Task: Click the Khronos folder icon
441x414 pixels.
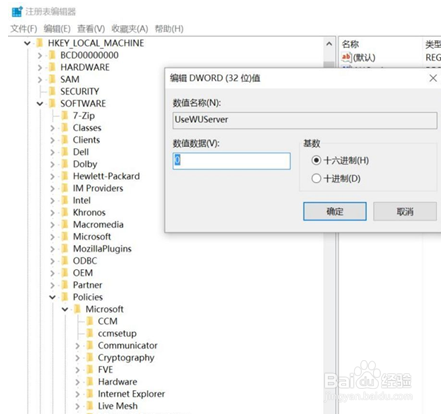Action: click(65, 212)
